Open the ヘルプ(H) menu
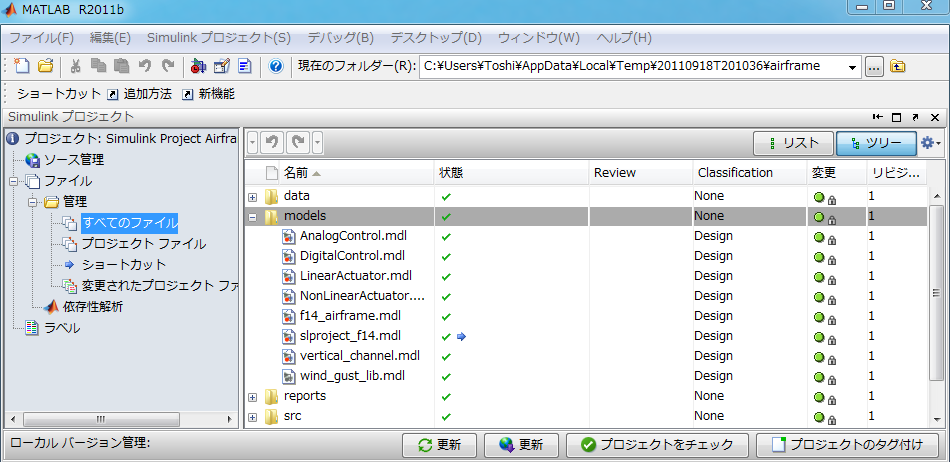Image resolution: width=950 pixels, height=462 pixels. coord(623,38)
